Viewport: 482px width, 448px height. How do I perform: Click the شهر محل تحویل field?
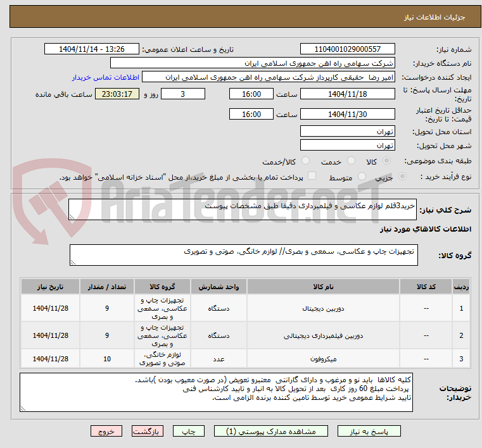coord(347,146)
